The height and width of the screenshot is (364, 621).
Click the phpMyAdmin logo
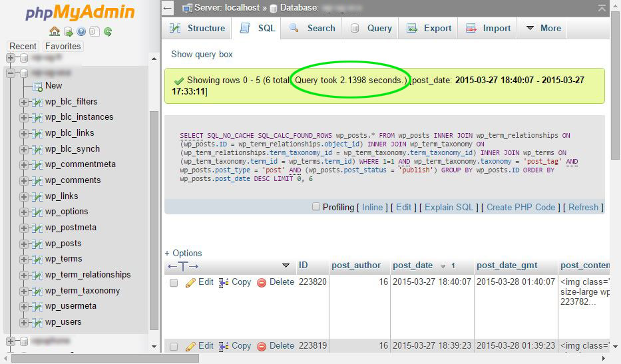click(x=80, y=12)
